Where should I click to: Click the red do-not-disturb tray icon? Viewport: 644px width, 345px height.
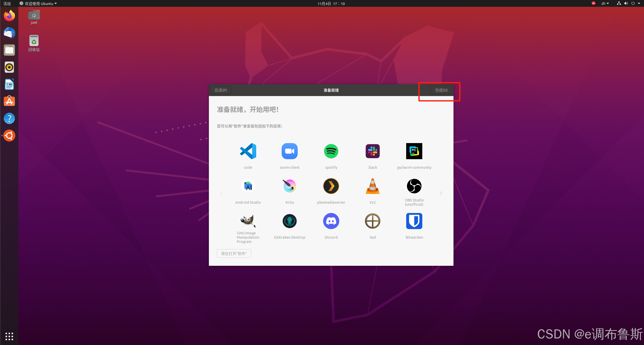click(593, 3)
